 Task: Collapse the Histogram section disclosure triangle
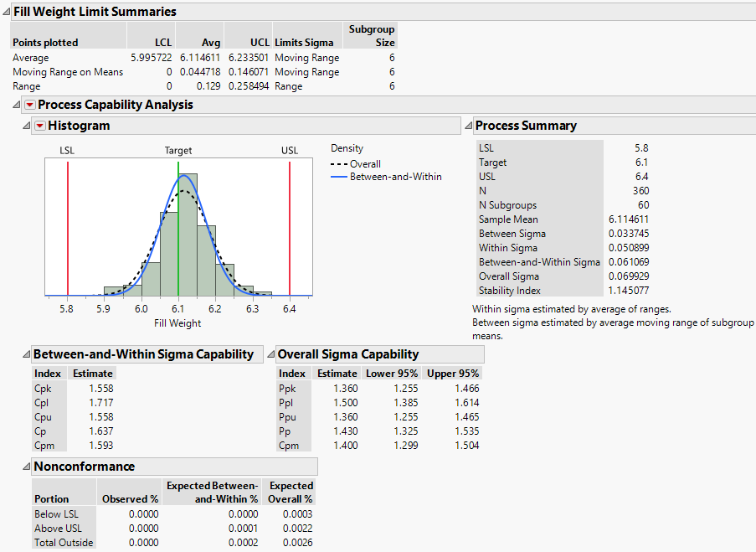(25, 126)
